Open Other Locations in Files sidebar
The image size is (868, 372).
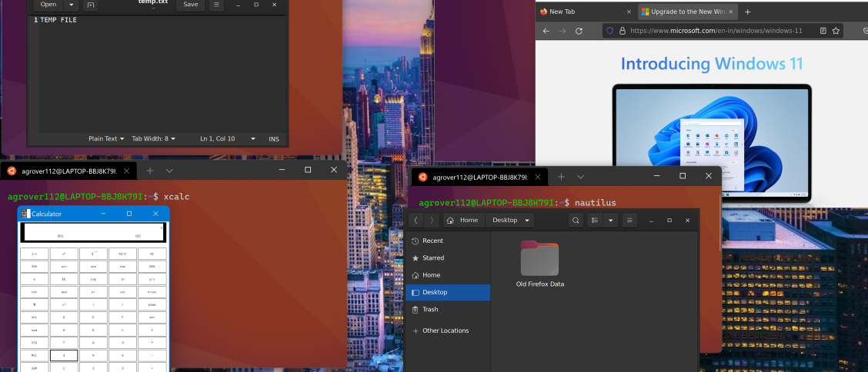click(448, 330)
